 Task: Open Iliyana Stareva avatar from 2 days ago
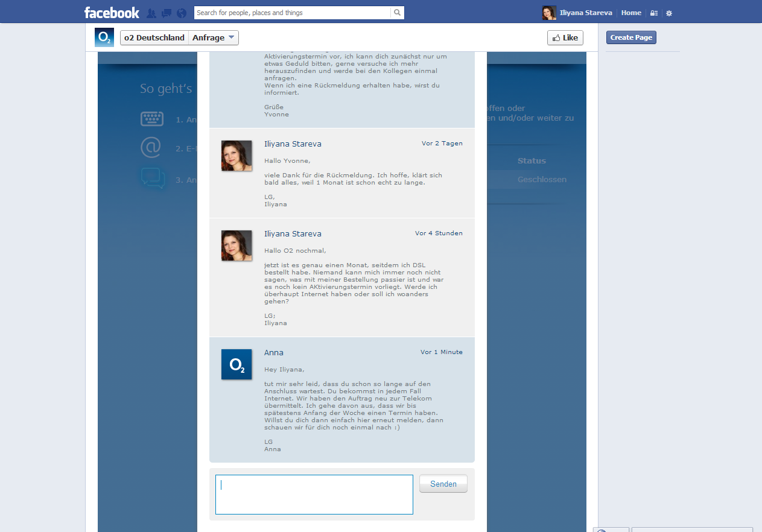[x=237, y=156]
